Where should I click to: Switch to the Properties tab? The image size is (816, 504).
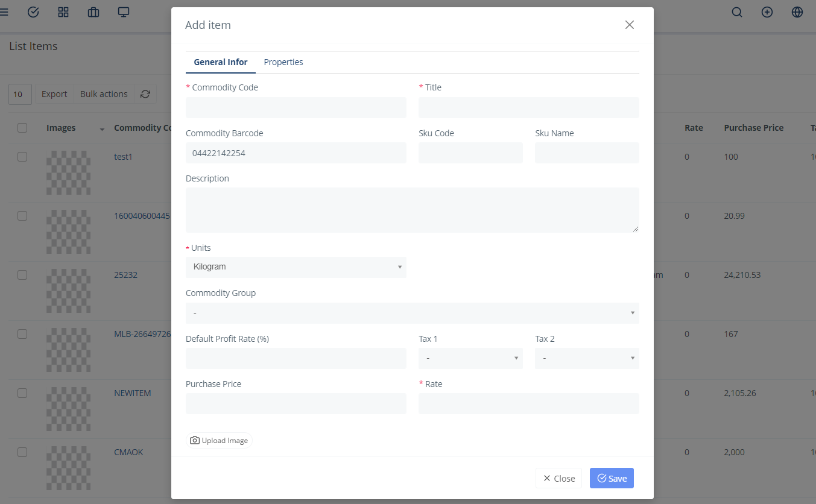click(283, 62)
